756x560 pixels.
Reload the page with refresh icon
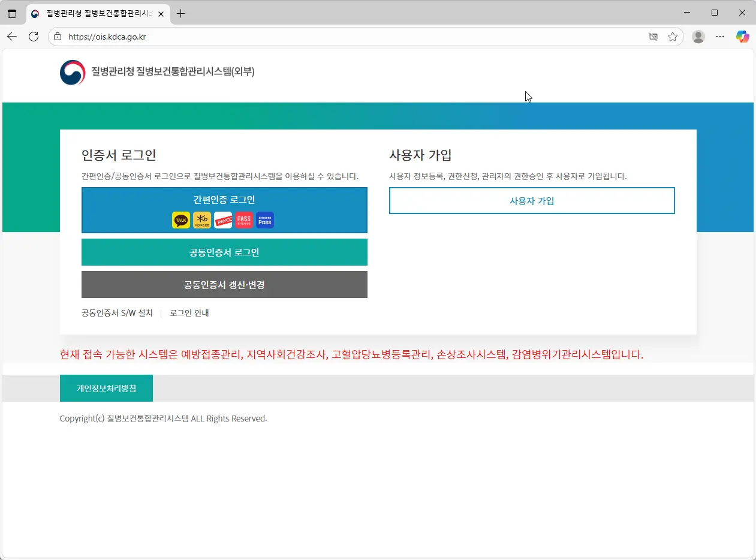[34, 37]
